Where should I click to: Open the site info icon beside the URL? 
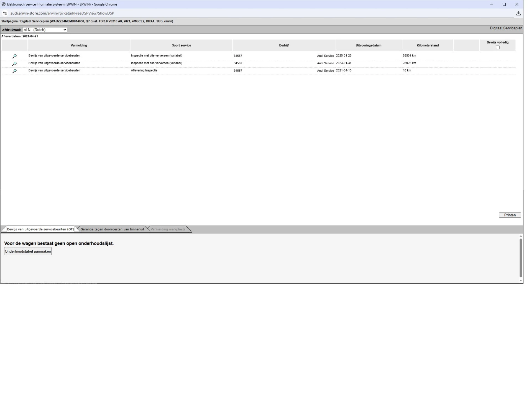[x=5, y=13]
